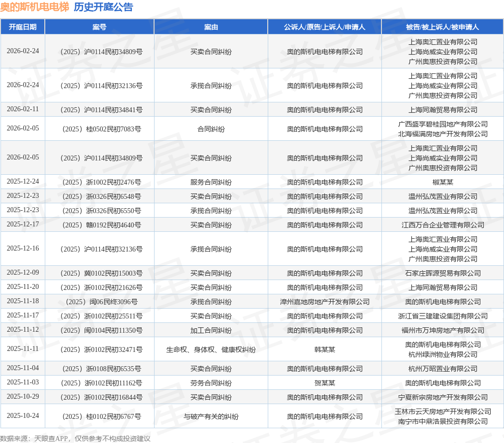
Task: Select case number (2025)浙0102民初16844号
Action: tap(101, 397)
